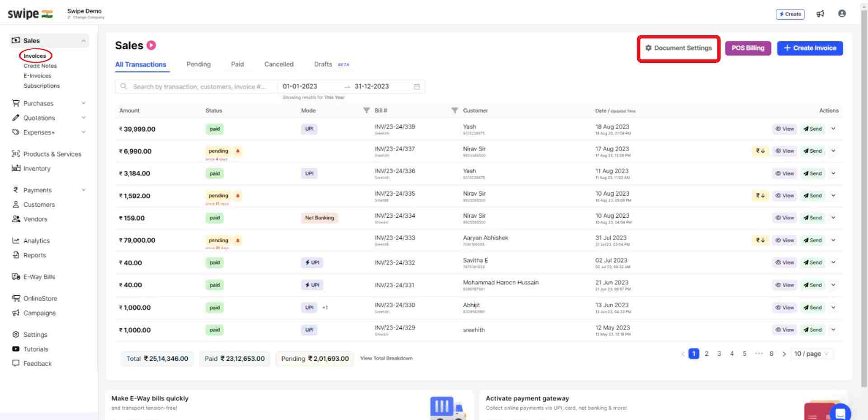Click the Settings gear icon in sidebar
Screen dimensions: 868x420
coord(16,335)
